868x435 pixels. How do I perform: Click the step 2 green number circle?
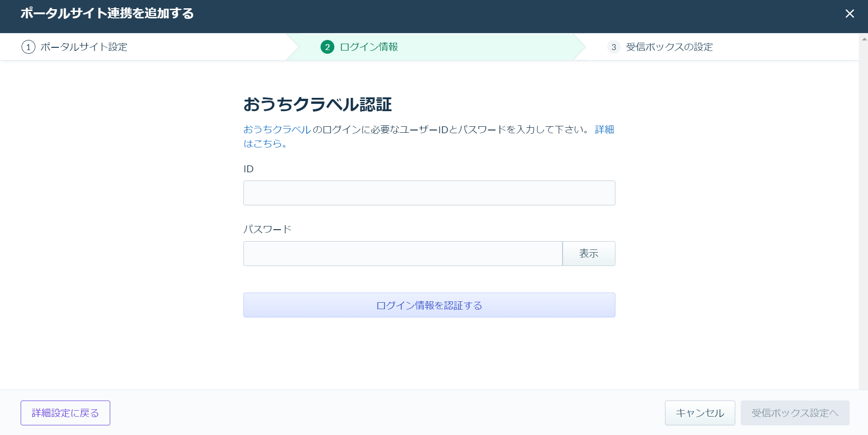click(327, 47)
